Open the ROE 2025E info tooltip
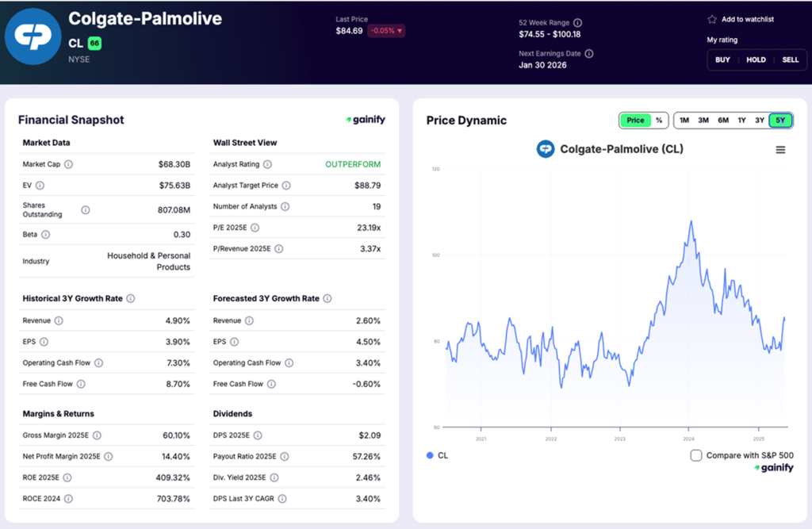Screen dimensions: 812x529 point(67,477)
